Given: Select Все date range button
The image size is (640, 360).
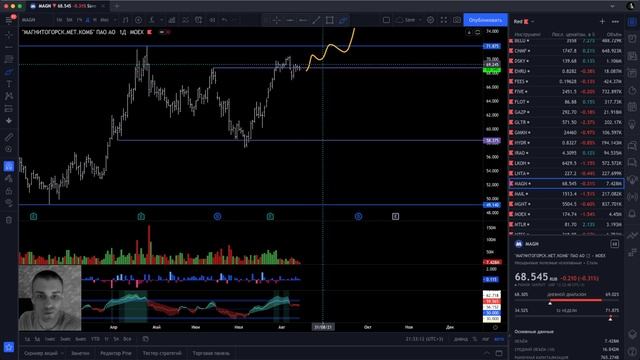Looking at the screenshot, I should click(x=127, y=339).
